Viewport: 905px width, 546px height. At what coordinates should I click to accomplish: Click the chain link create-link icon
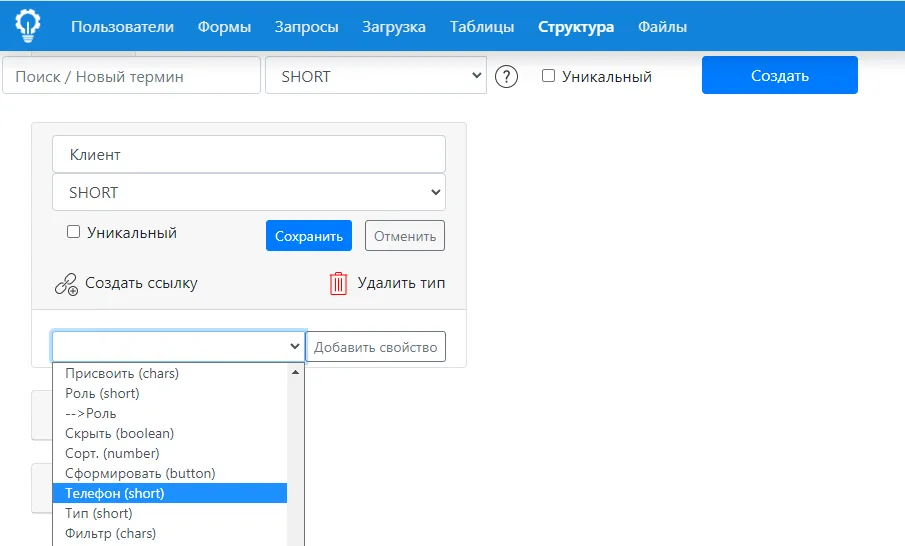tap(66, 284)
